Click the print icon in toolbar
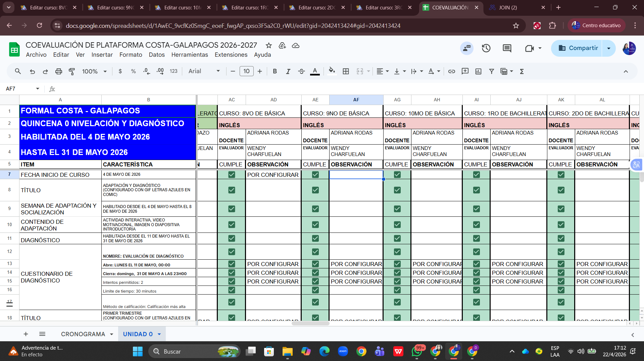This screenshot has height=361, width=644. click(59, 71)
